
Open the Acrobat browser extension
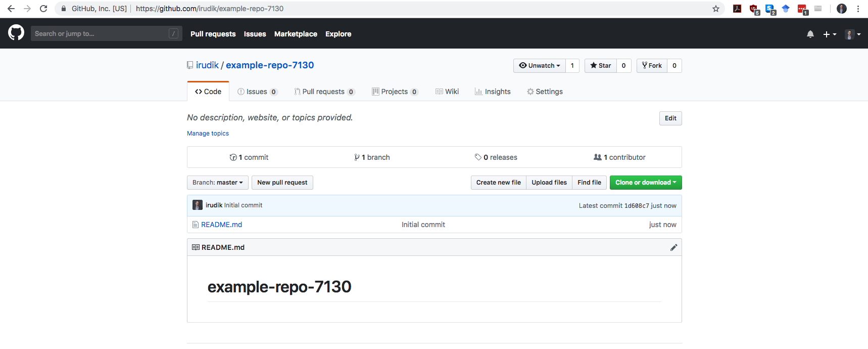click(737, 9)
